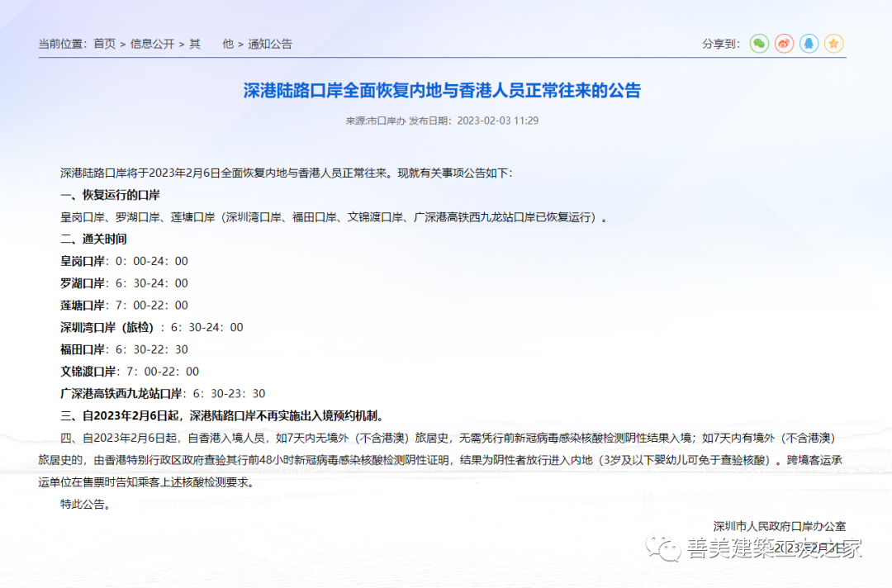Screen dimensions: 892x588
Task: Click the paragraph line starting 四、自2023年2月6日起
Action: [448, 438]
